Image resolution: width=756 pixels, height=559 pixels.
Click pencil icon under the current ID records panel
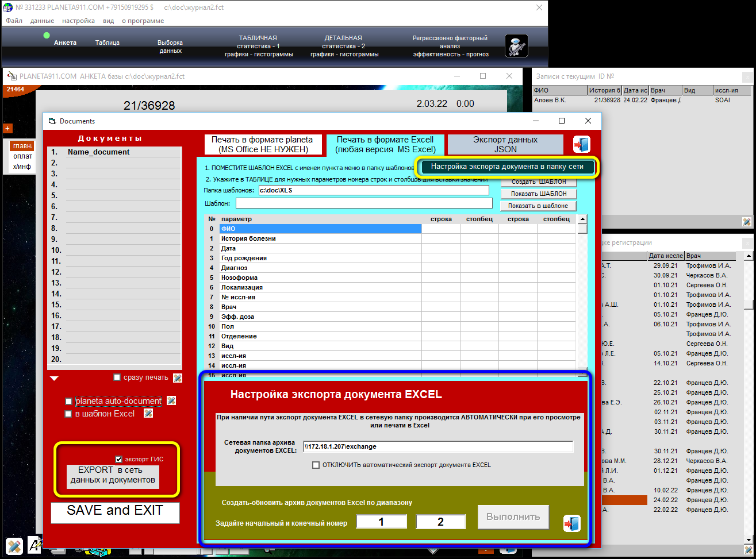746,222
